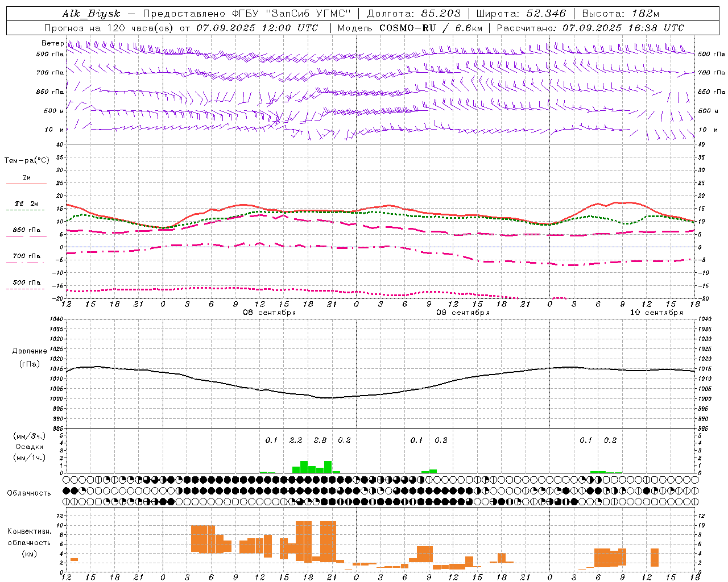Click the dashed 850 гПа temperature legend line

click(x=26, y=236)
